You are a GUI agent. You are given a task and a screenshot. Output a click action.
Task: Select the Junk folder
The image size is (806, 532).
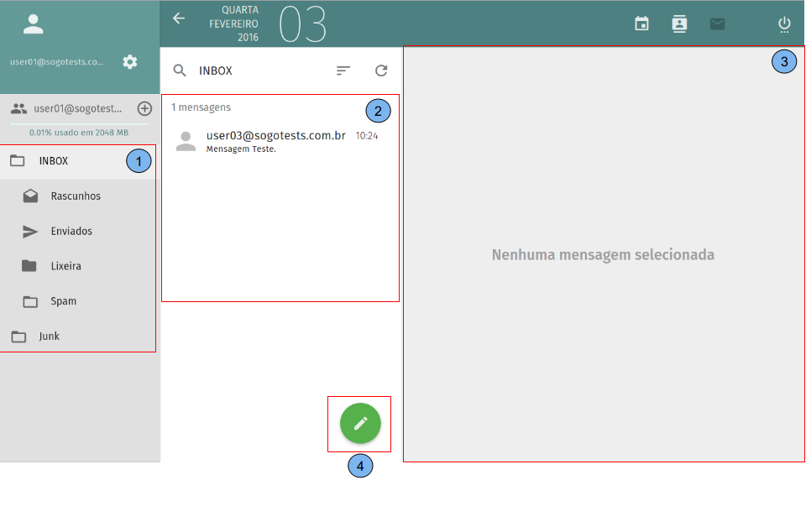[x=49, y=336]
